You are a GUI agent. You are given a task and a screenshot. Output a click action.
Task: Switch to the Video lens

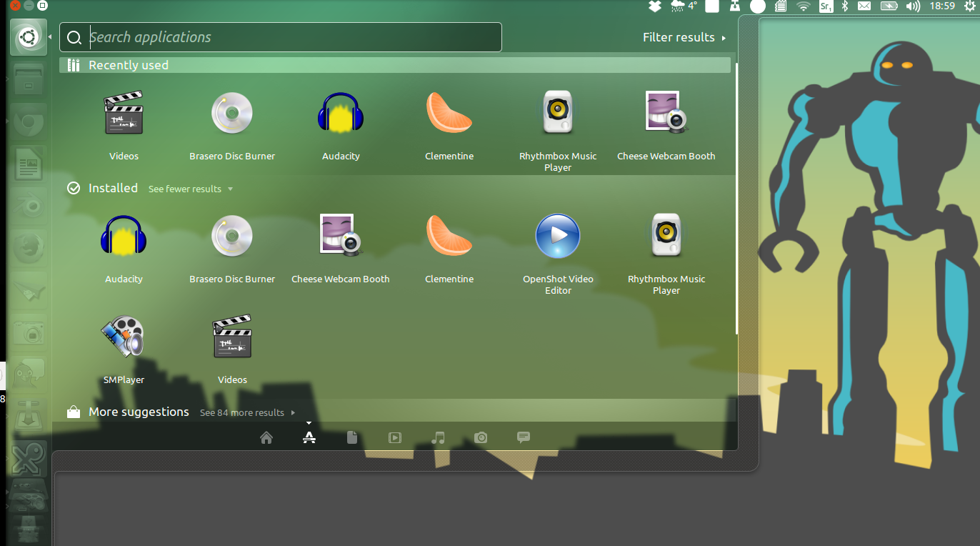coord(395,437)
